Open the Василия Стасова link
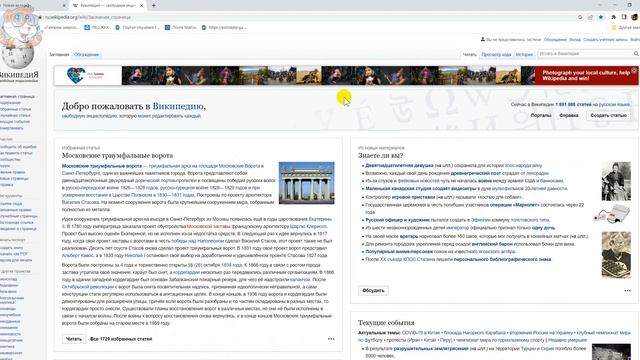The height and width of the screenshot is (360, 640). coord(79,202)
